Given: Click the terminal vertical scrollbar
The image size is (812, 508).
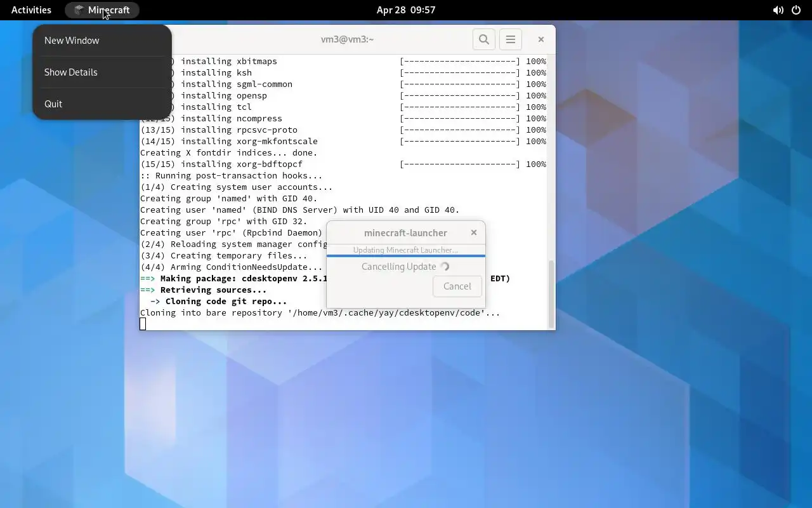Looking at the screenshot, I should [x=551, y=293].
